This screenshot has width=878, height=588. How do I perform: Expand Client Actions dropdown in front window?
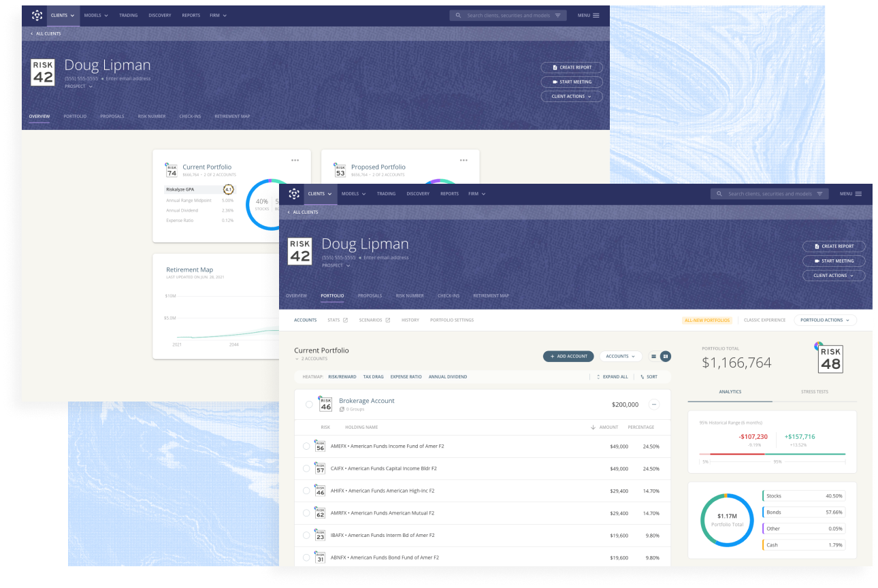[834, 276]
